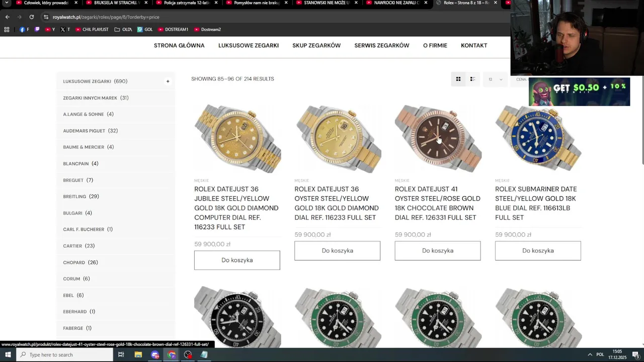Add Submariner 116613LB to cart

[x=538, y=251]
